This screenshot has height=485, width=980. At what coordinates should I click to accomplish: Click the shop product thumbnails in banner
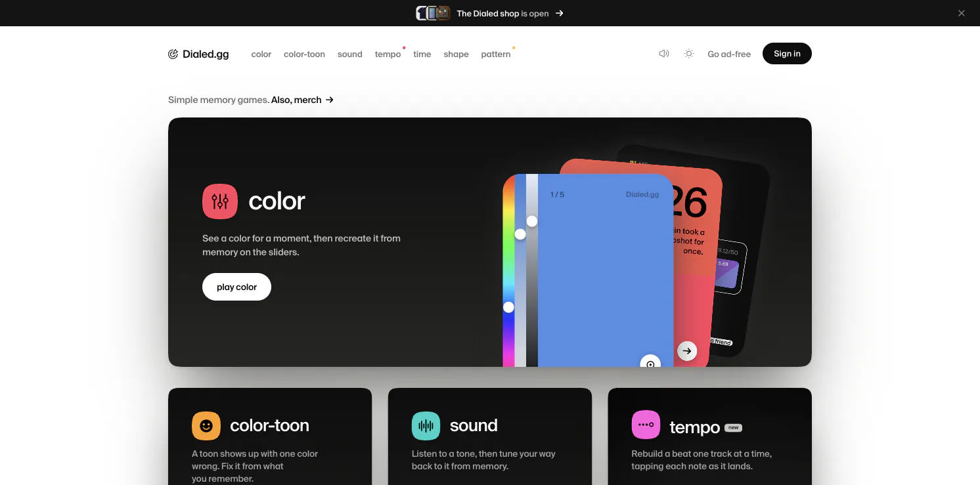click(434, 13)
